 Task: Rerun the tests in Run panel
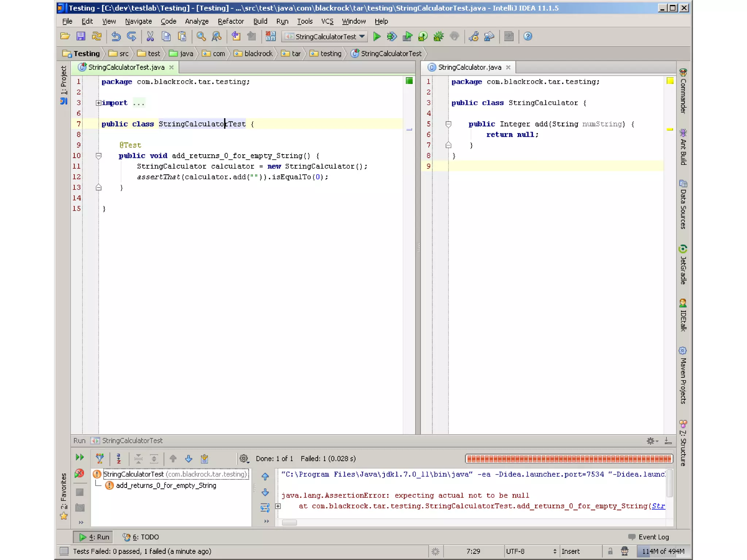coord(80,458)
